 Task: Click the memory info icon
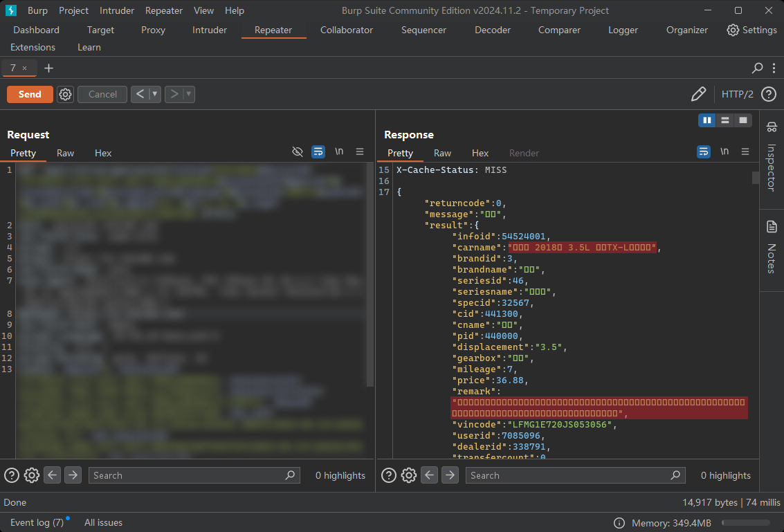[x=619, y=523]
